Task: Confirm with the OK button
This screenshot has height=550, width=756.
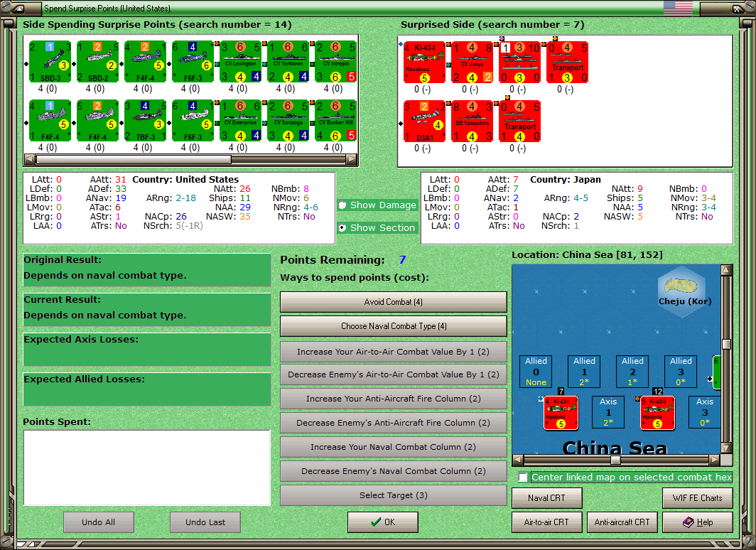Action: [383, 522]
